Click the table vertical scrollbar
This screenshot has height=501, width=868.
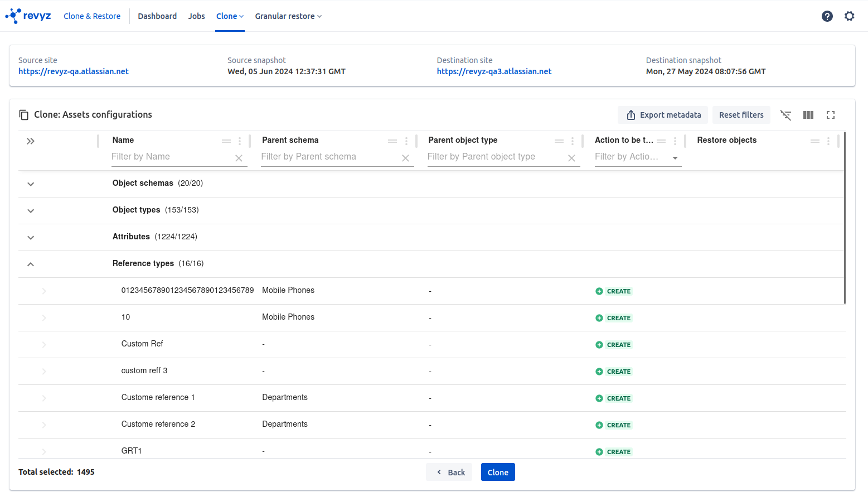pos(845,218)
